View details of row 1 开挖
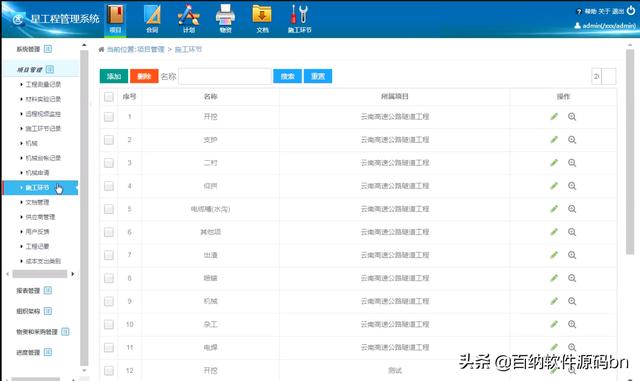 (x=572, y=116)
